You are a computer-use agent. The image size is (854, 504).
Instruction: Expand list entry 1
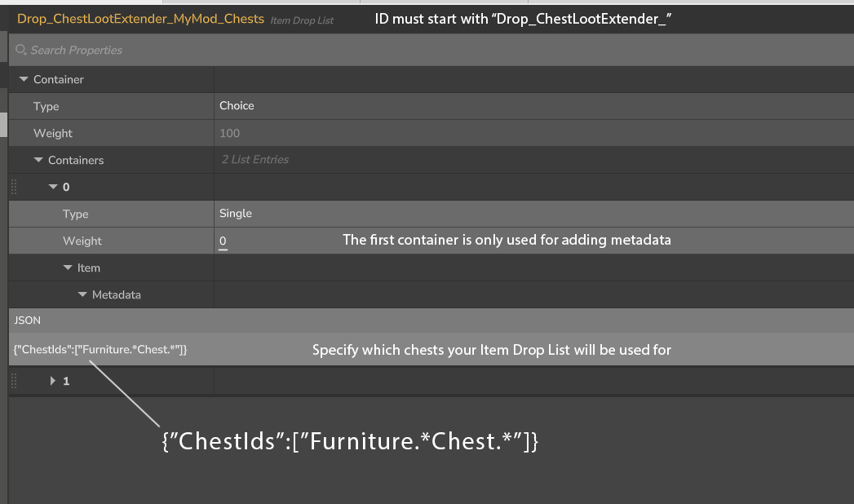53,381
